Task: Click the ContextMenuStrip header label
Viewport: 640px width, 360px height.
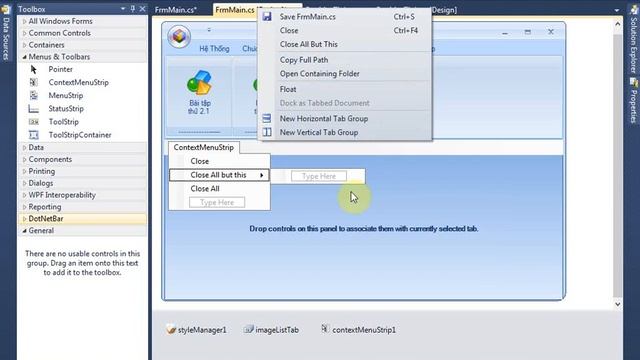Action: (x=204, y=147)
